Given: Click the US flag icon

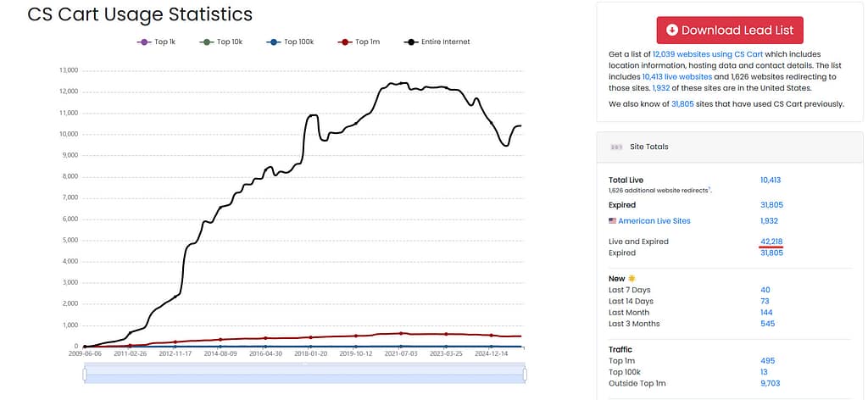Looking at the screenshot, I should (612, 221).
